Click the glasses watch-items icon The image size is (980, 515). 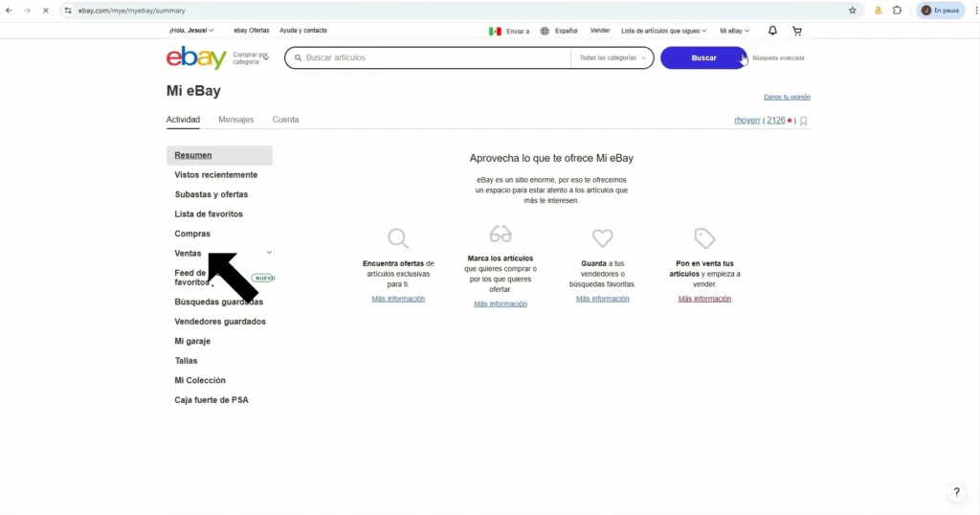pos(500,234)
